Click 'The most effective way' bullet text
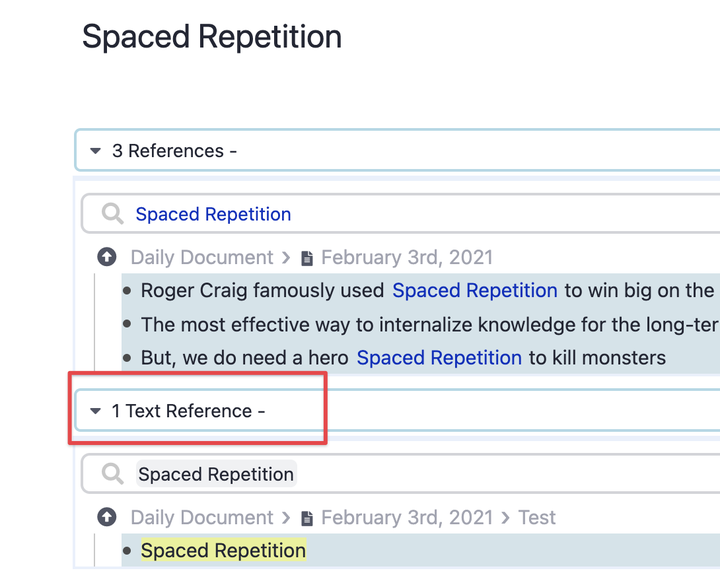The height and width of the screenshot is (585, 720). [420, 325]
